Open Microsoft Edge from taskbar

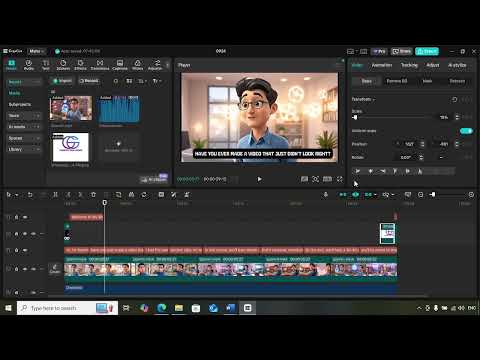pos(162,308)
